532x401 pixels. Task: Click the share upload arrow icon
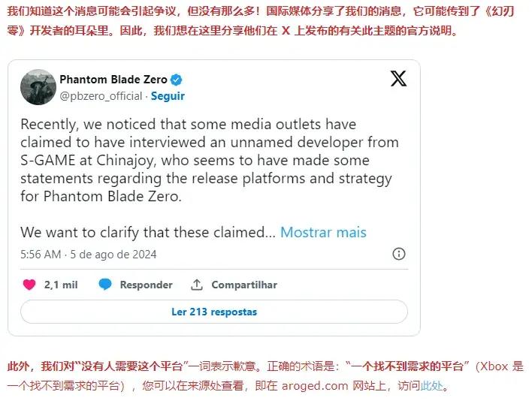[x=196, y=285]
